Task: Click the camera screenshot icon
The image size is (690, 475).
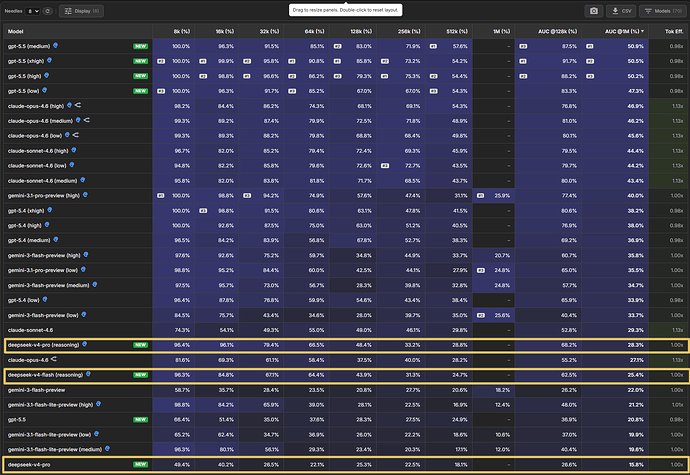Action: click(x=594, y=11)
